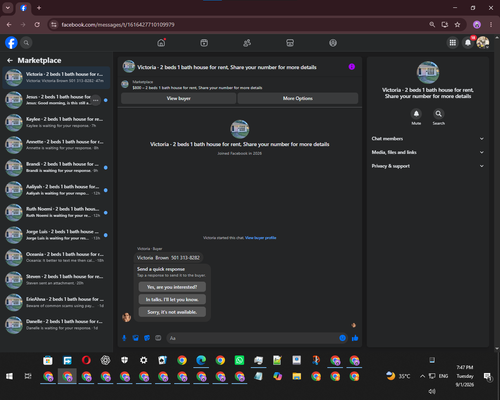Choose a sticker from composer

147,338
